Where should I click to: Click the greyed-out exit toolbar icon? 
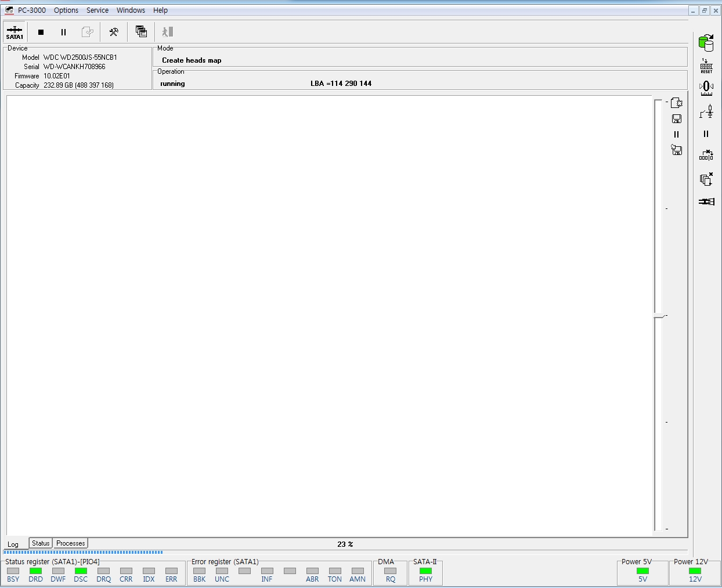coord(167,32)
